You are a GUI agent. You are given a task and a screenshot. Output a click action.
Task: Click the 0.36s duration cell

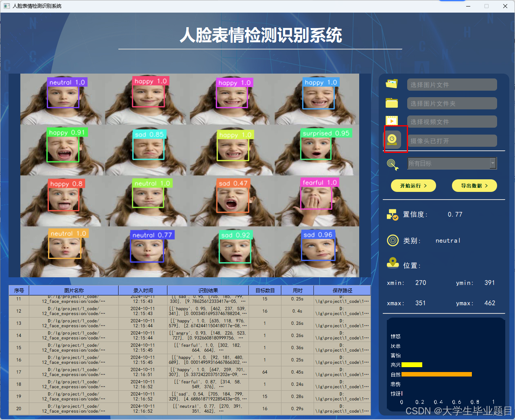click(297, 348)
